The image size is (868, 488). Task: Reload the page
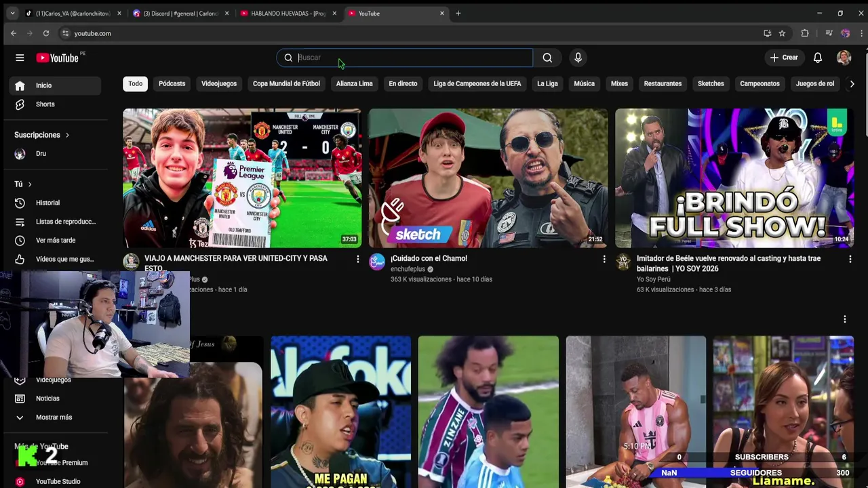click(46, 33)
